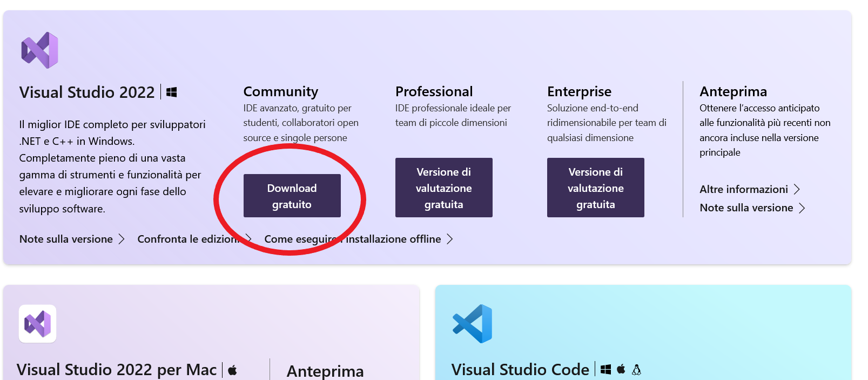Click the Anteprima heading in Mac card

pyautogui.click(x=325, y=371)
